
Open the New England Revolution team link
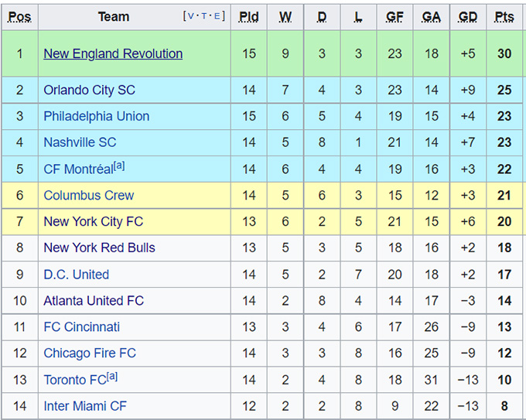coord(113,53)
